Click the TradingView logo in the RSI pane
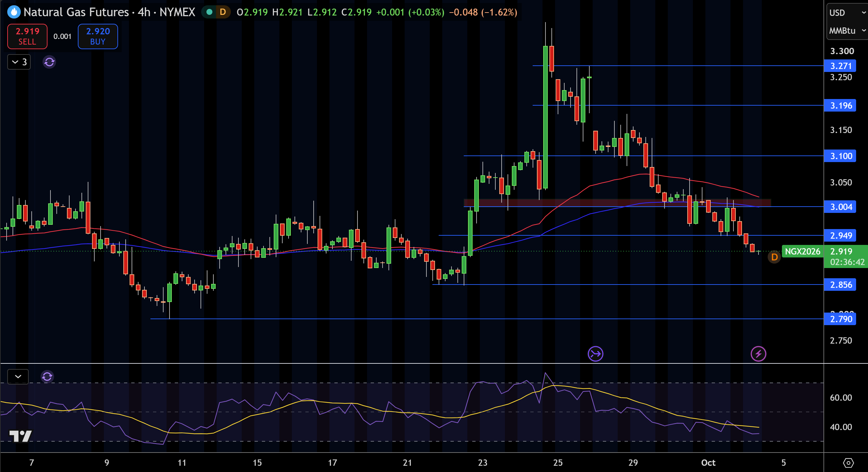The height and width of the screenshot is (472, 868). 20,436
